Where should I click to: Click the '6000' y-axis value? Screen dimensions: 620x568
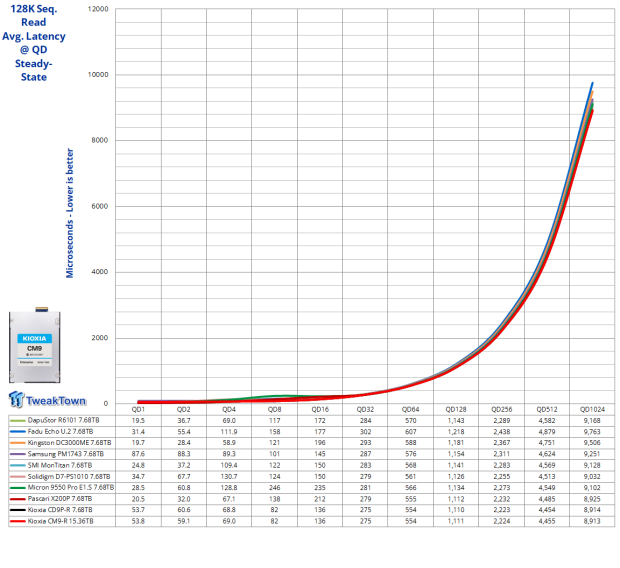click(100, 206)
